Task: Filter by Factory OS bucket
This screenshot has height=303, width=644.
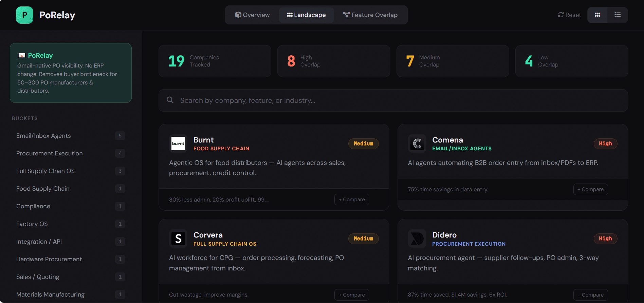Action: pyautogui.click(x=71, y=224)
